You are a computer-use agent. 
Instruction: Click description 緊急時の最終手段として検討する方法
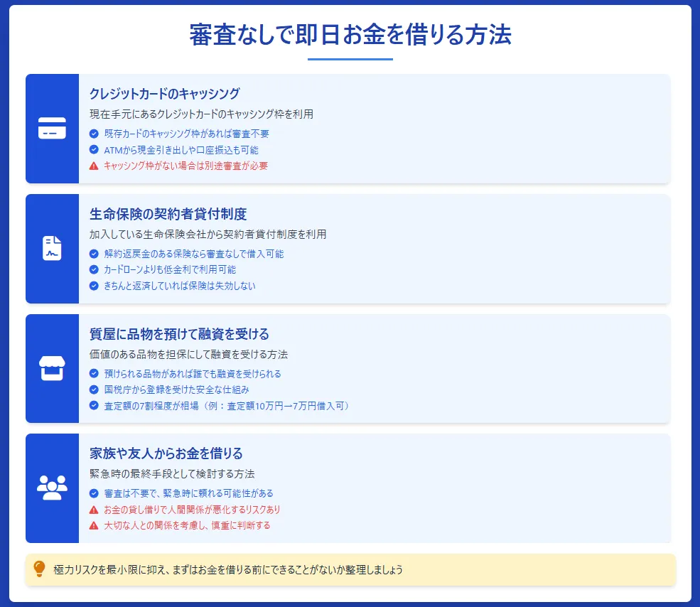pos(172,473)
